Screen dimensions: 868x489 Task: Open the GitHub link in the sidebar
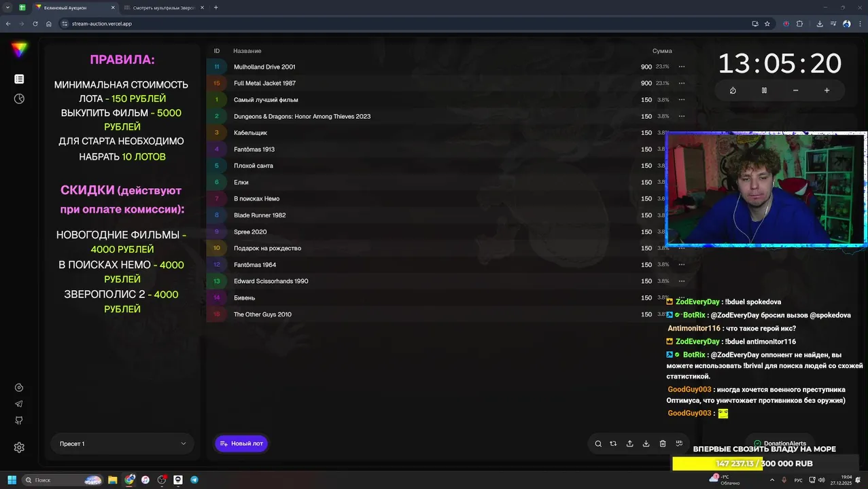19,420
